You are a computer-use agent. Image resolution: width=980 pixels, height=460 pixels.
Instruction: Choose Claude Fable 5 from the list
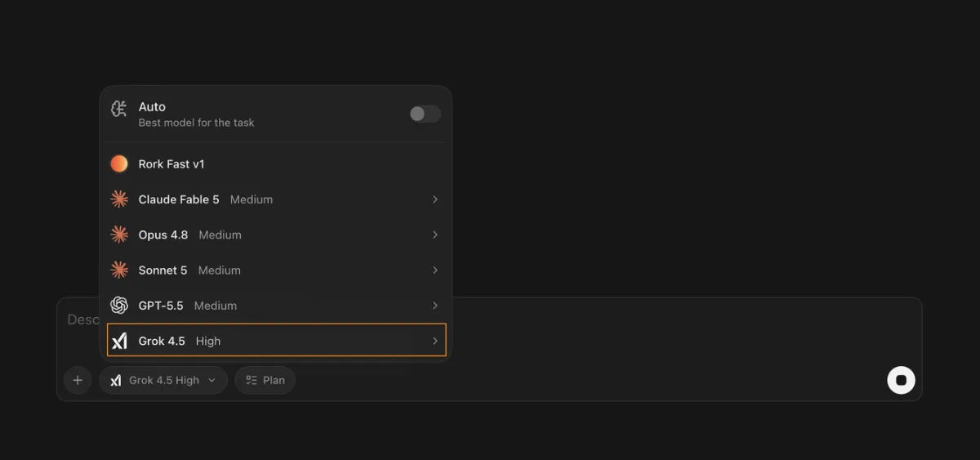coord(277,199)
